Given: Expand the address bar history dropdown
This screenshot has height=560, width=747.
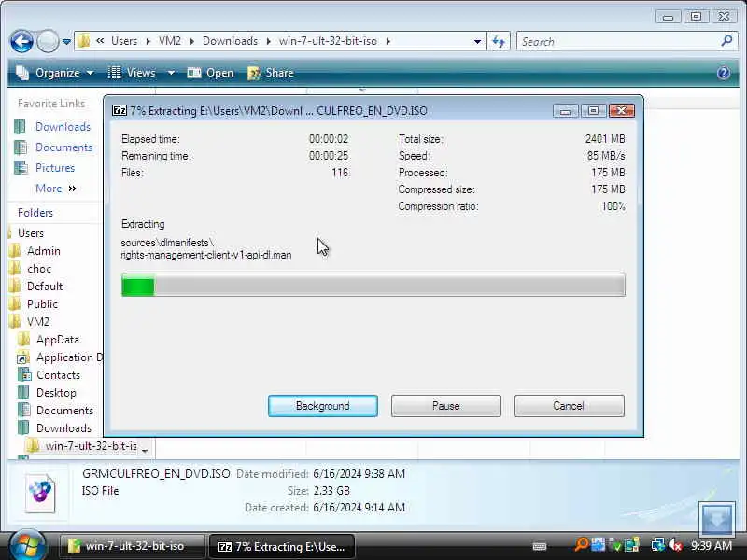Looking at the screenshot, I should point(477,41).
